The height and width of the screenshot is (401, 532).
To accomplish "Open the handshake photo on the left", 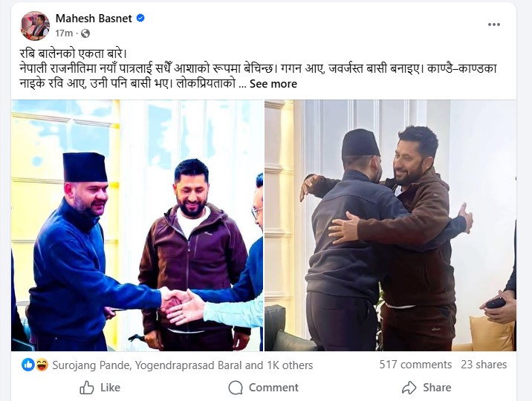I will tap(137, 226).
